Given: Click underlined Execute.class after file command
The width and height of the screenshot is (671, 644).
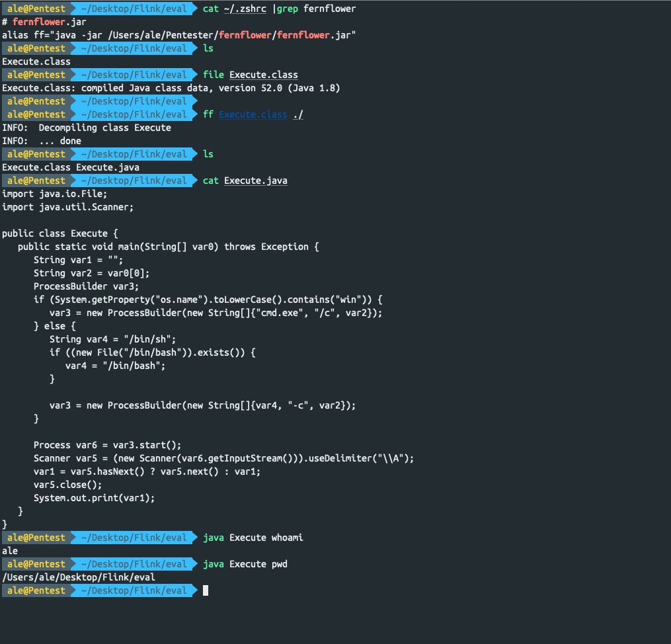Looking at the screenshot, I should click(264, 75).
